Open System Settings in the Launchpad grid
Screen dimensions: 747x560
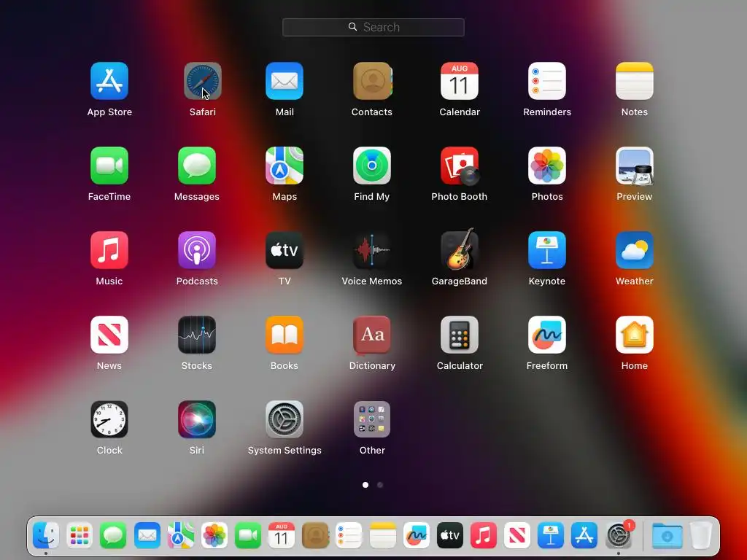pyautogui.click(x=285, y=419)
